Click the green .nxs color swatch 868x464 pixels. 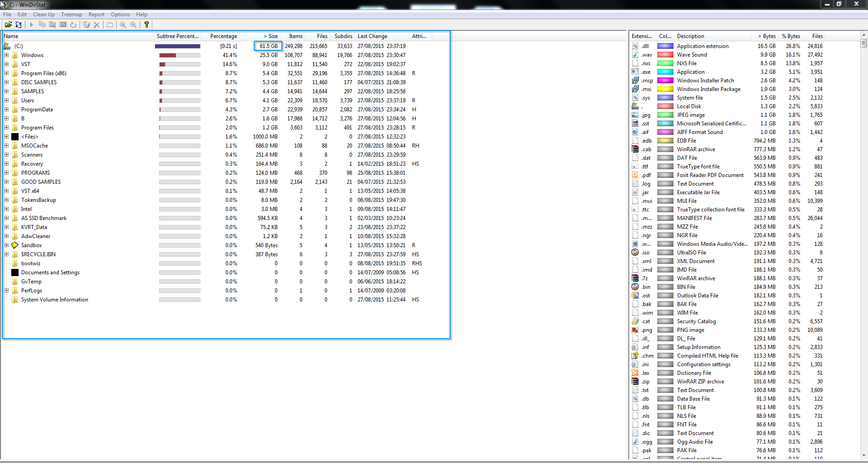pos(665,63)
